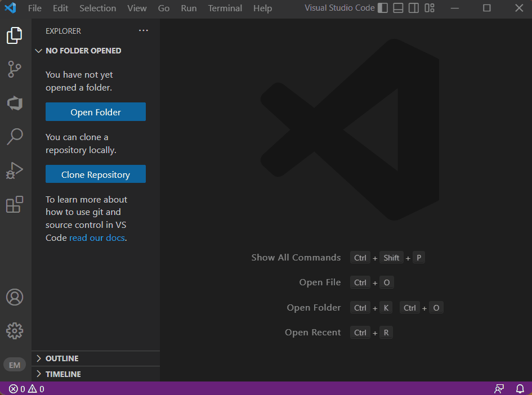Click the Clone Repository button

[x=95, y=174]
